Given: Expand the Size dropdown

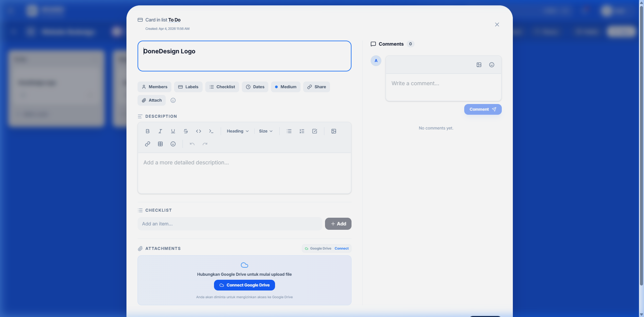Looking at the screenshot, I should 266,131.
